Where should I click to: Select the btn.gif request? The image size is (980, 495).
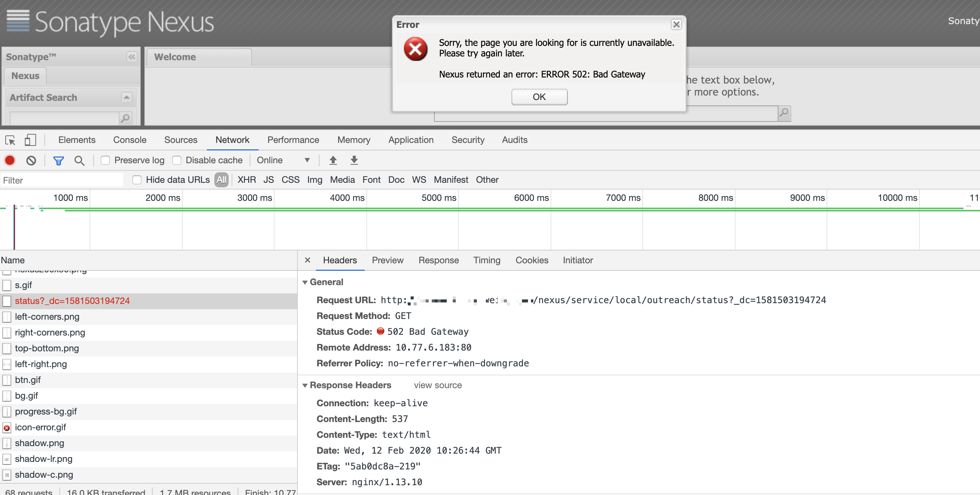[x=149, y=380]
